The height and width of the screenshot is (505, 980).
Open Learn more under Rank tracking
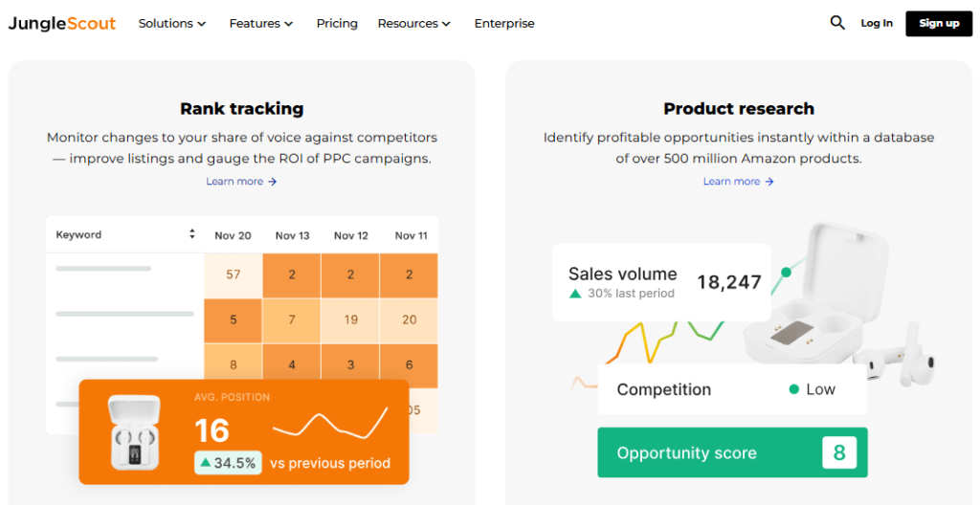[241, 182]
